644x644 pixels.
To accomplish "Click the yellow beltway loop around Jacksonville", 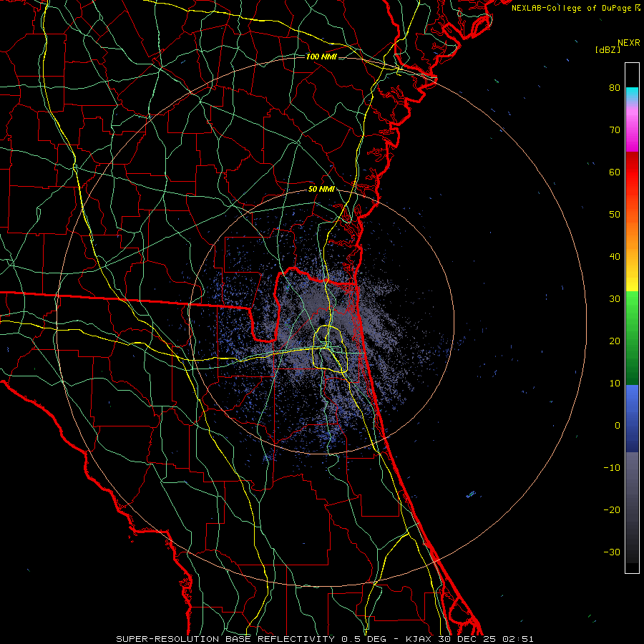I will click(331, 349).
